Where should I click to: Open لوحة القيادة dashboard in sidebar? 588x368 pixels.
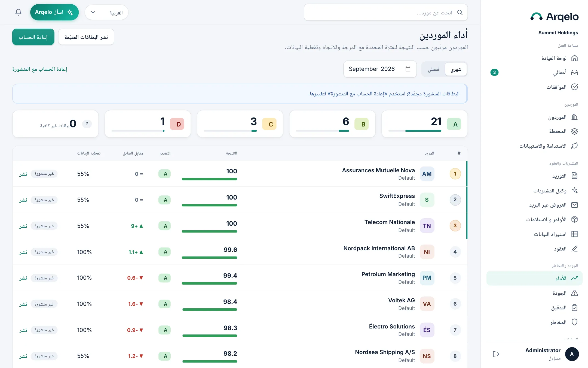point(534,58)
